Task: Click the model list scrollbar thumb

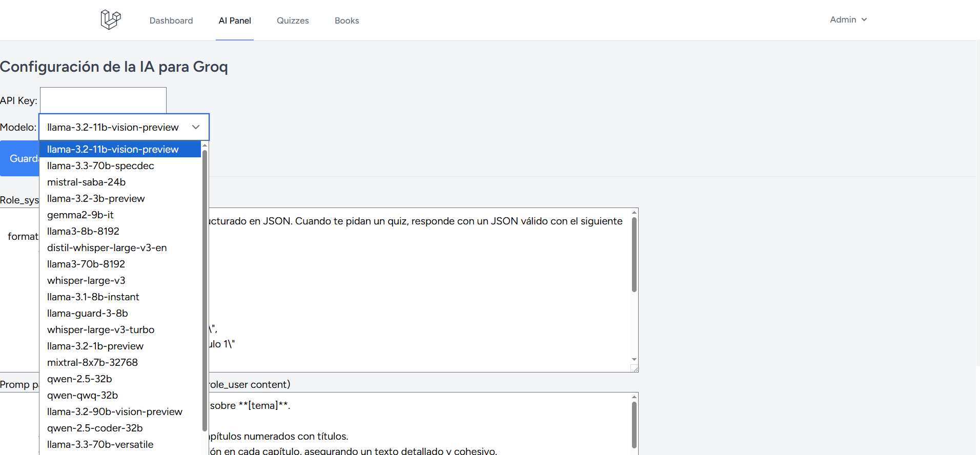Action: coord(205,291)
